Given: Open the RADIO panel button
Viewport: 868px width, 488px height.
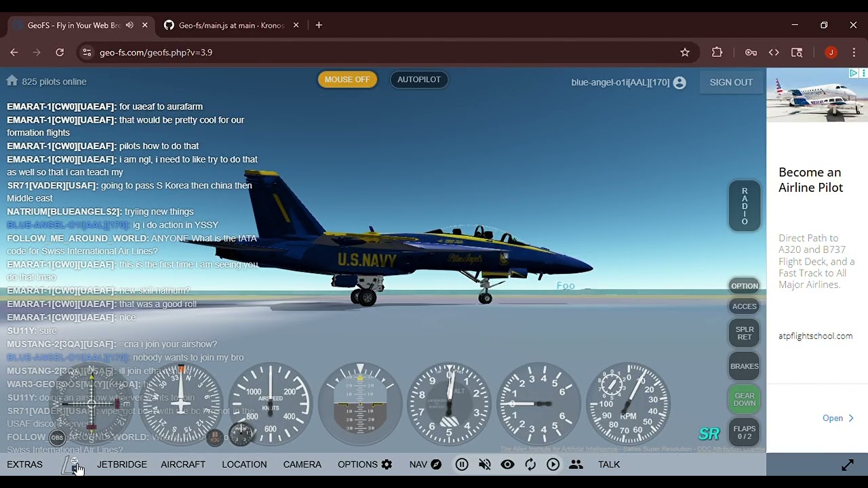Looking at the screenshot, I should (x=745, y=206).
